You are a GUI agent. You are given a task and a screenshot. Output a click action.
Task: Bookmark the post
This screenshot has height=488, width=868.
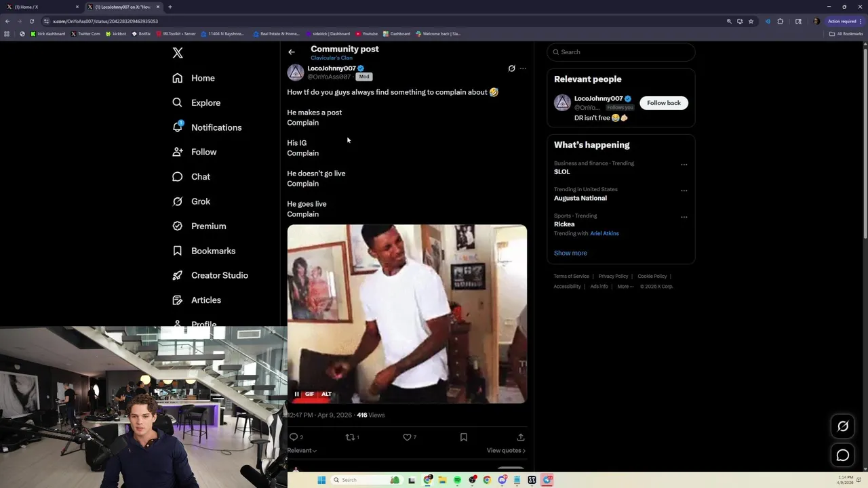[464, 437]
